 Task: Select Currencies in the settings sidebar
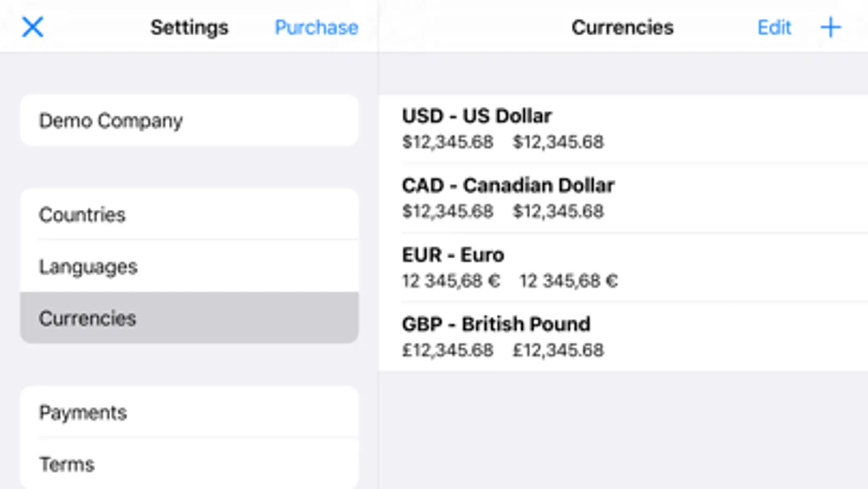189,318
